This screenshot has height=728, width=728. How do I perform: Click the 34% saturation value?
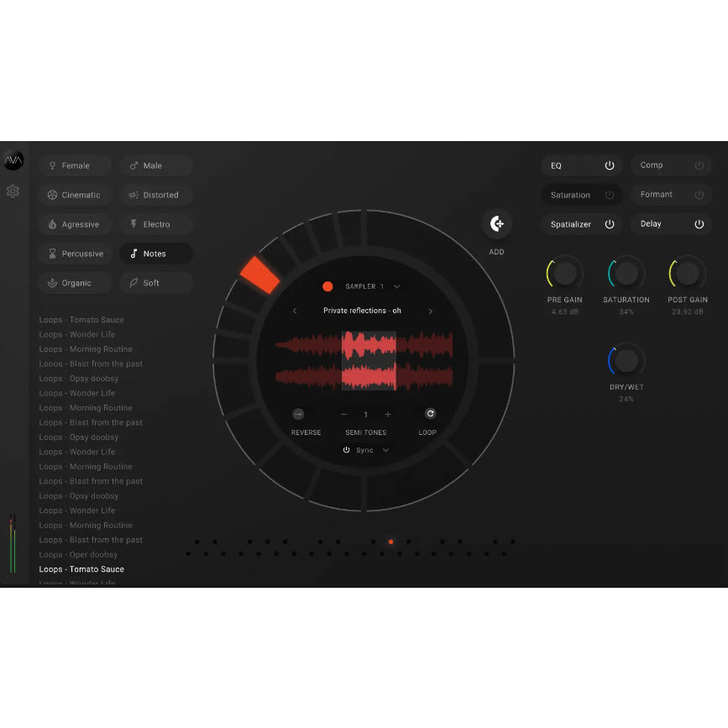tap(626, 312)
